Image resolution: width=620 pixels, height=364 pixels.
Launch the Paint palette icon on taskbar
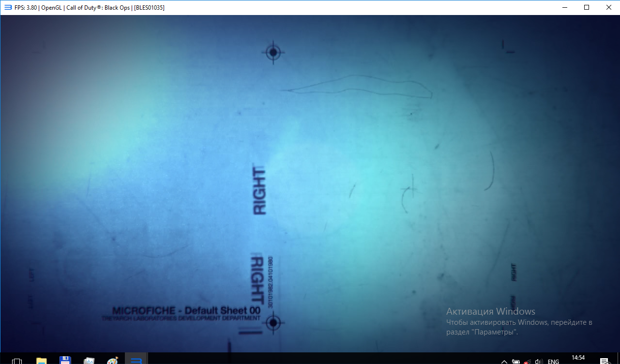point(112,361)
